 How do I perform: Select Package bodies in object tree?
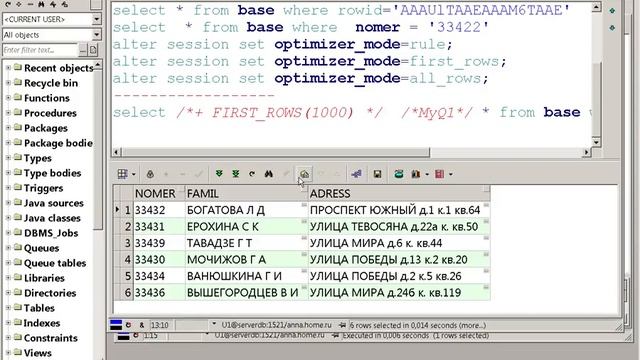tap(58, 143)
